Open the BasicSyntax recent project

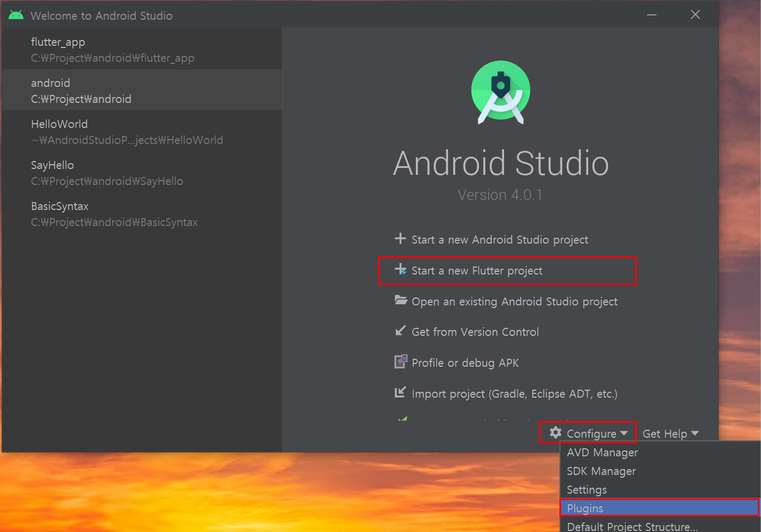coord(142,213)
